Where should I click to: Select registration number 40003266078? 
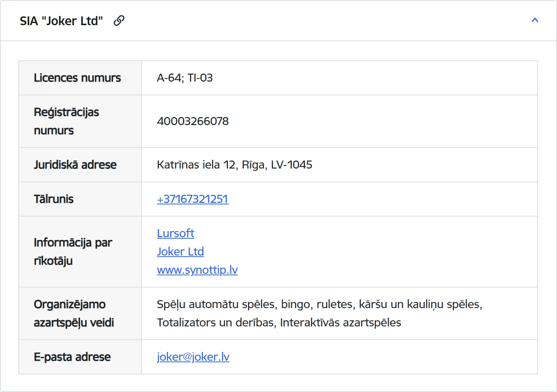(193, 121)
